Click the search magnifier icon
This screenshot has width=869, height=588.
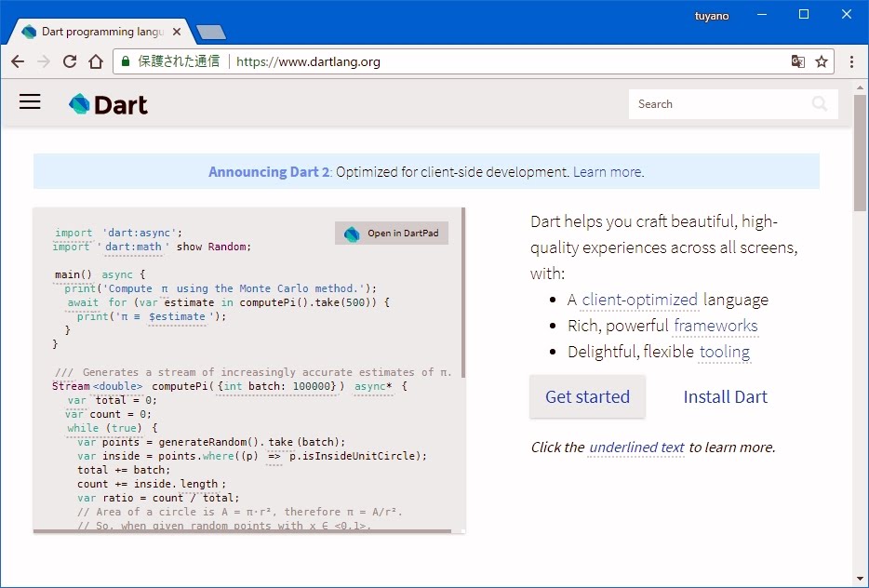819,104
